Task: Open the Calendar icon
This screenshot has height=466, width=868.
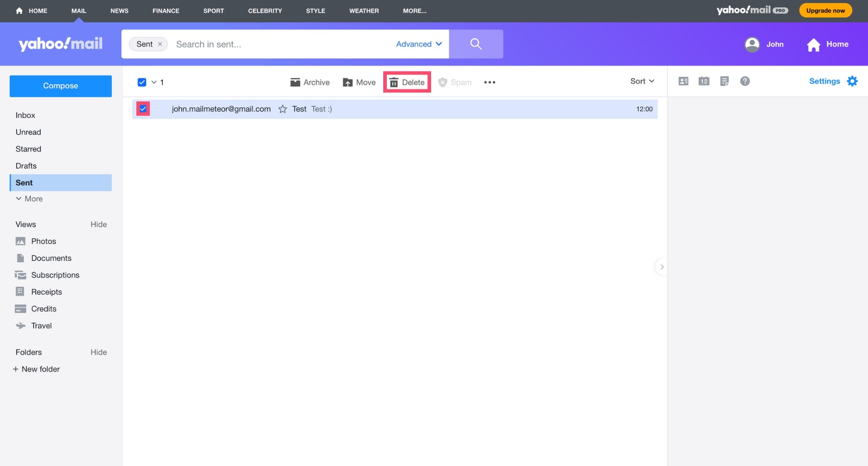Action: (704, 81)
